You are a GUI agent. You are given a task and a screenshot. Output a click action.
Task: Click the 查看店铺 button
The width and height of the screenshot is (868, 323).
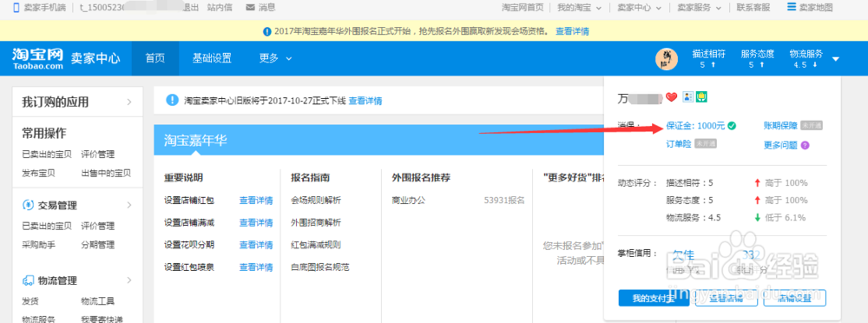[x=726, y=298]
